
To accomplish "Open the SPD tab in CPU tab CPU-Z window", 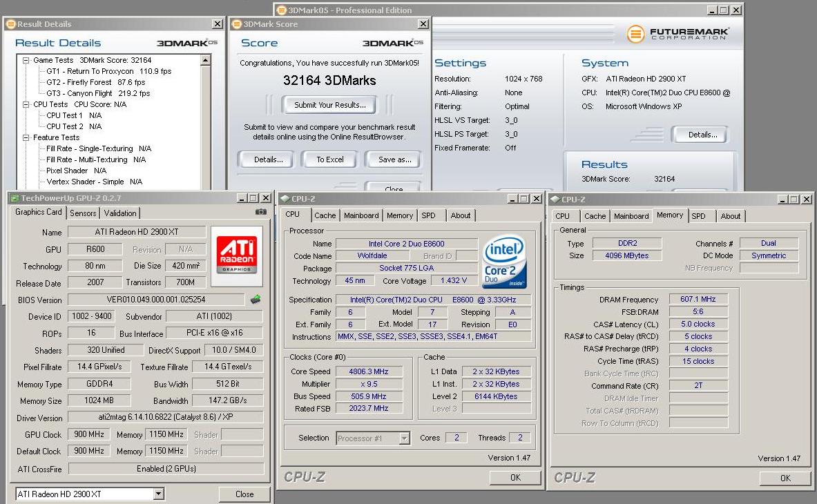I will [428, 215].
